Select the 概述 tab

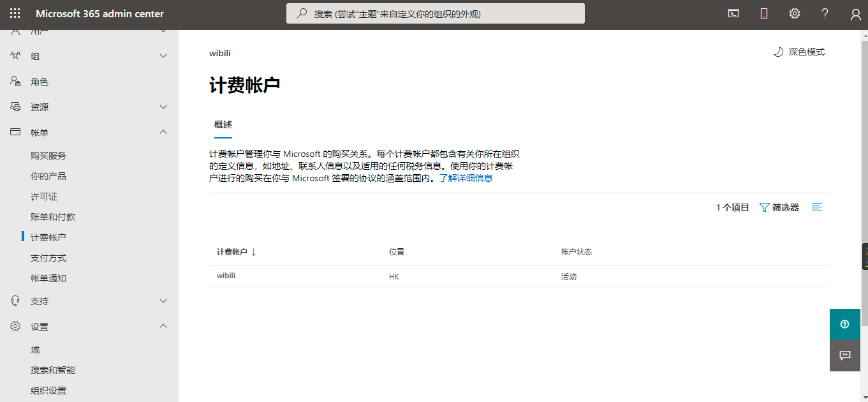pyautogui.click(x=223, y=124)
